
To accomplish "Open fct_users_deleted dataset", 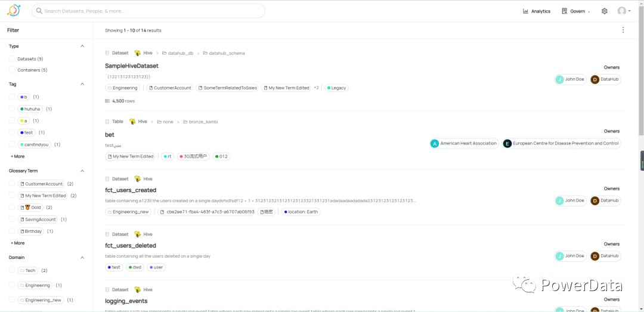I will (x=131, y=245).
